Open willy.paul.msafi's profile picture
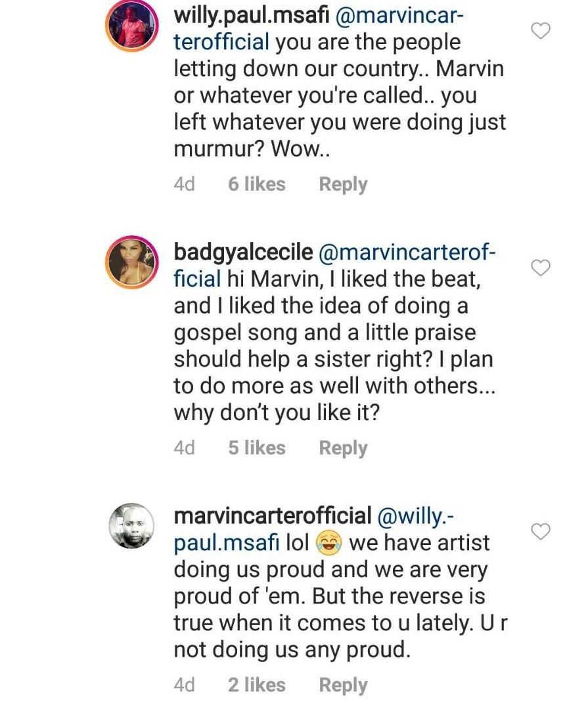 [x=131, y=26]
